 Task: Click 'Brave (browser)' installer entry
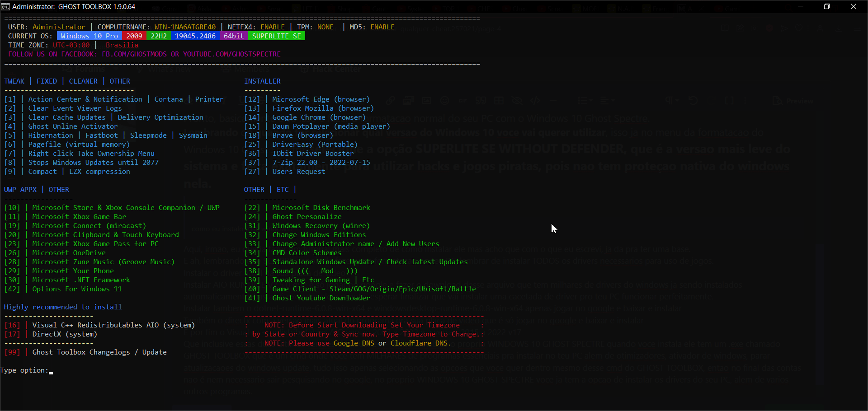click(x=302, y=135)
